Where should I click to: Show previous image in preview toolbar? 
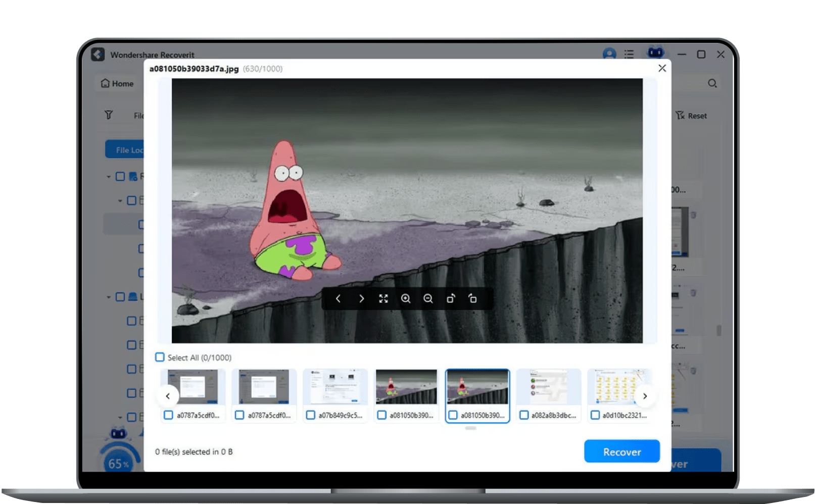pyautogui.click(x=338, y=298)
